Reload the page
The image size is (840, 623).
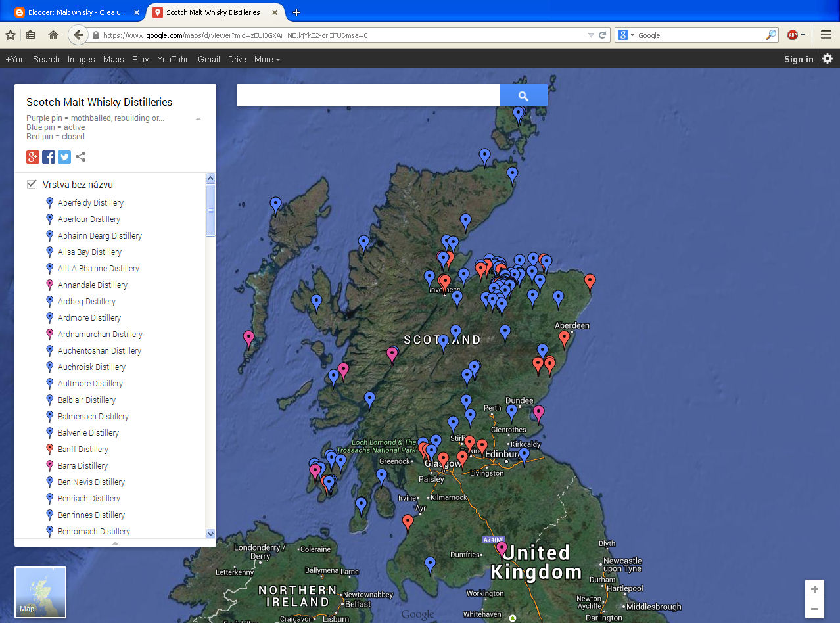[x=602, y=35]
